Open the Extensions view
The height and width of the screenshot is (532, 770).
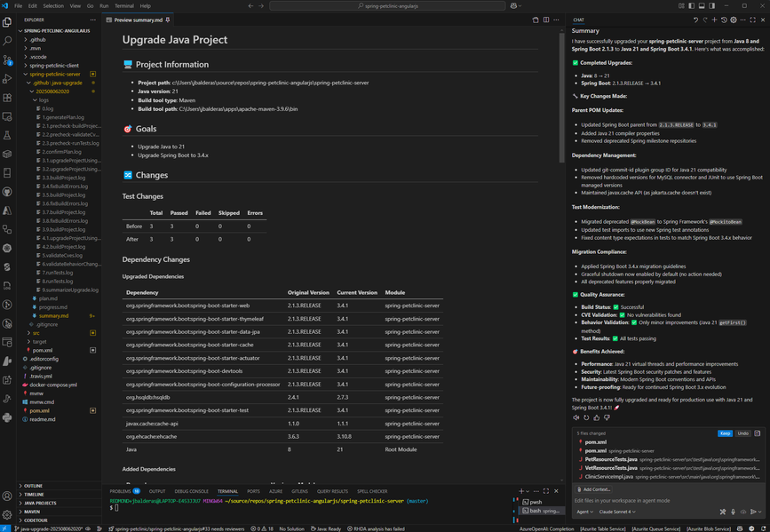(x=7, y=98)
